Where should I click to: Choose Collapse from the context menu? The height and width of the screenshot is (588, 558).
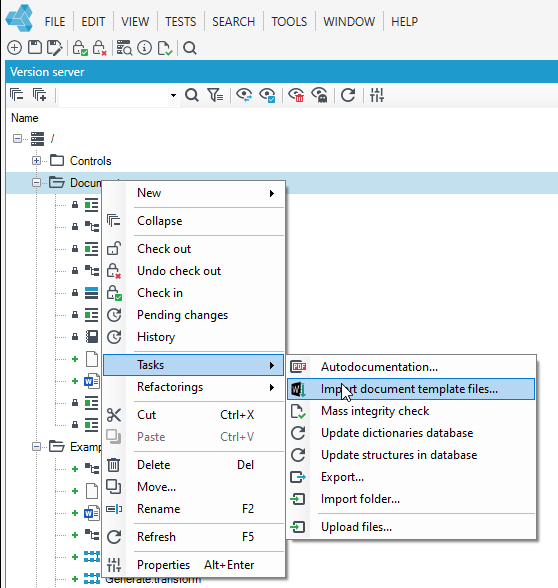pyautogui.click(x=194, y=221)
